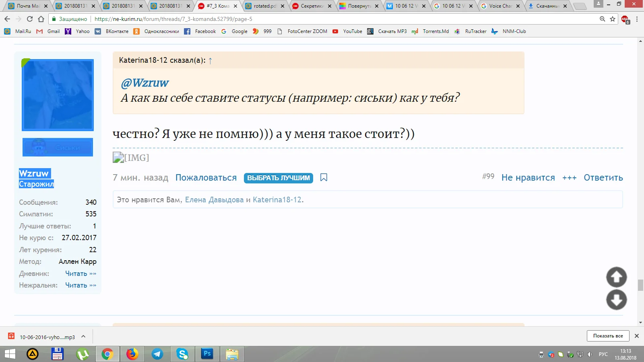644x362 pixels.
Task: Open the Одноклассники bookmark
Action: [156, 31]
